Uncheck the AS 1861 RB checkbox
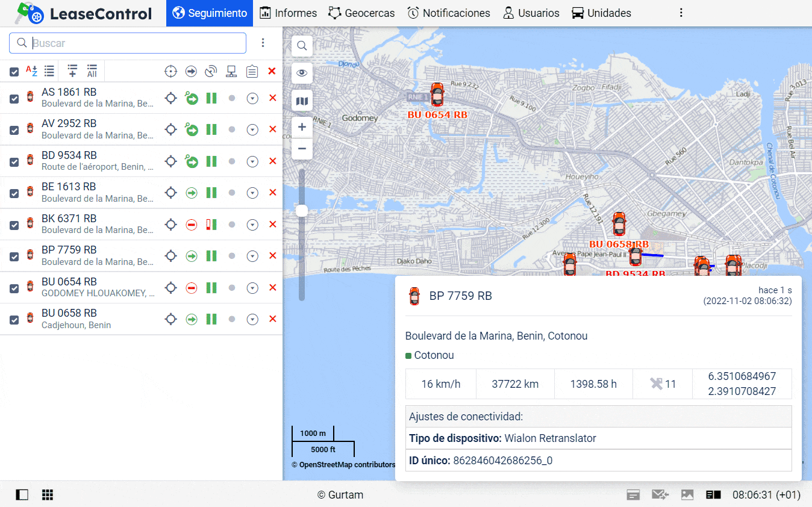Screen dimensions: 812x507 point(14,99)
